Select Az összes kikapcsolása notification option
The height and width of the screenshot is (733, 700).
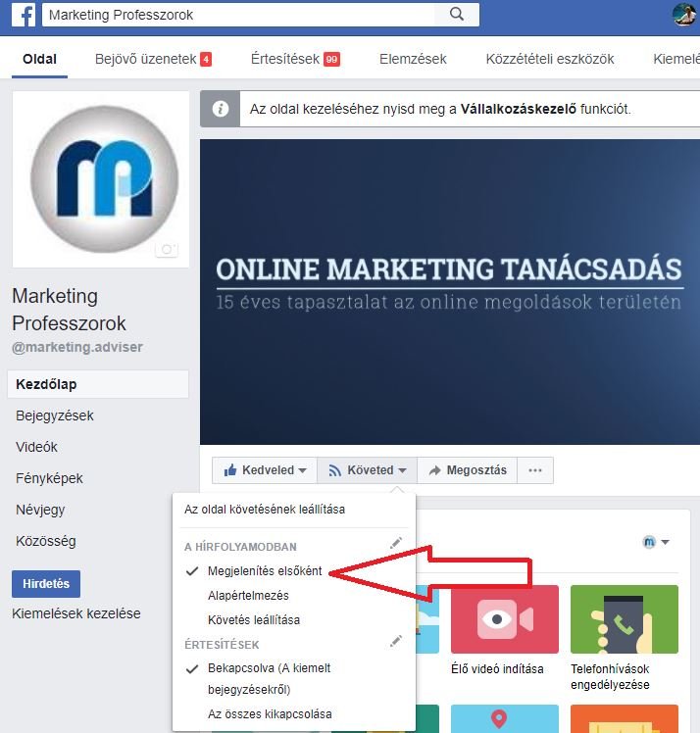[270, 714]
